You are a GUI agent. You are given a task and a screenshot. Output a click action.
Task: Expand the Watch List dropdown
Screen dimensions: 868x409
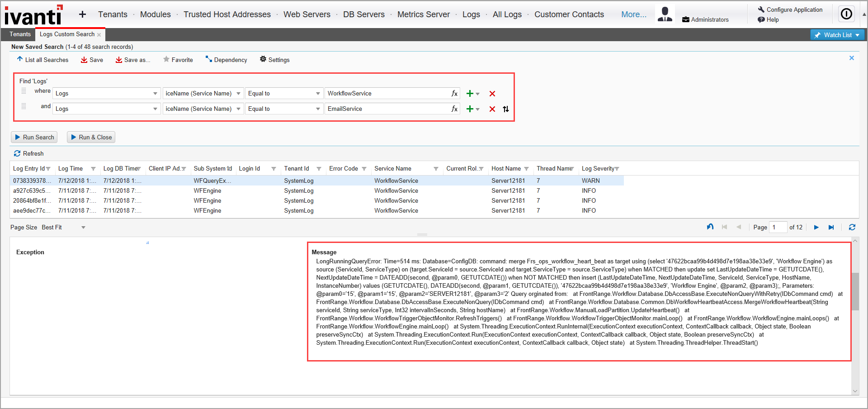coord(858,35)
